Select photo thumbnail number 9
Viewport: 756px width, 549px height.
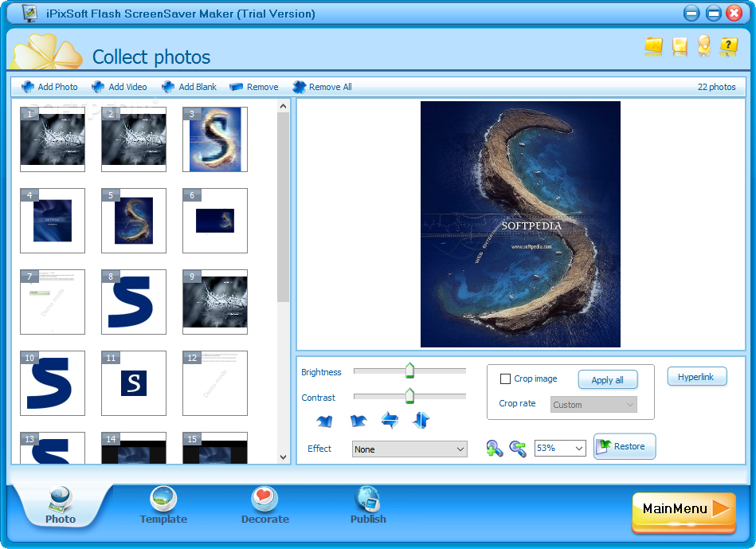[215, 302]
